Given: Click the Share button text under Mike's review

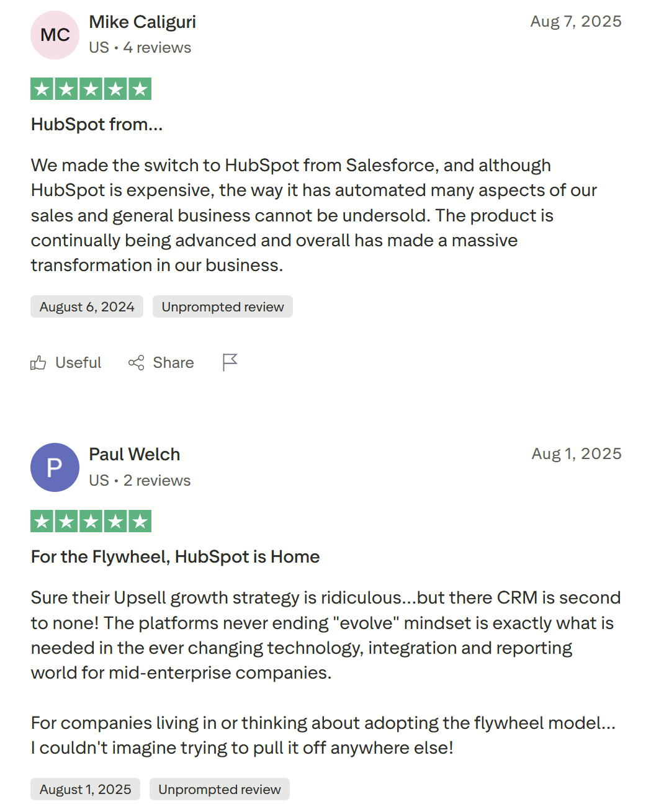Looking at the screenshot, I should click(173, 362).
